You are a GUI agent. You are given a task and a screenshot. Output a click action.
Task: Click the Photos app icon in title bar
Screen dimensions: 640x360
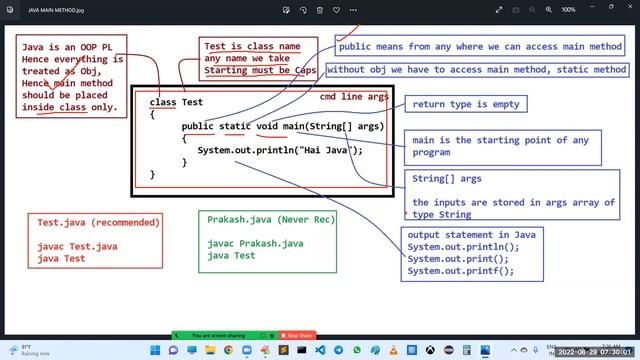(10, 10)
